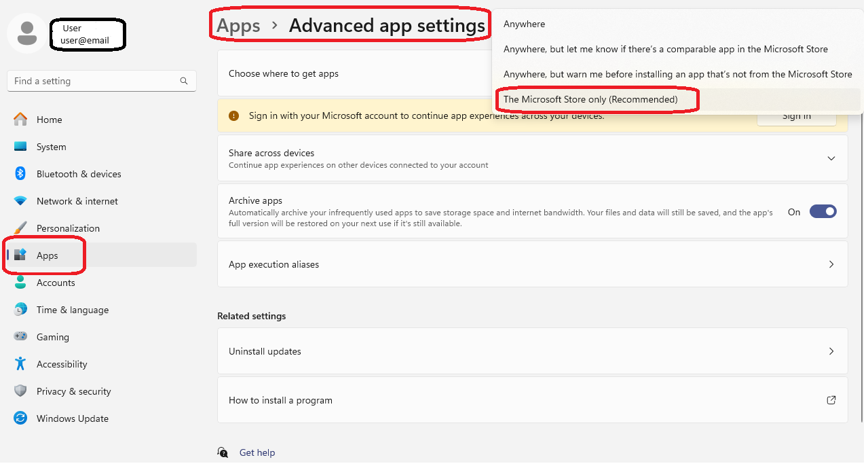This screenshot has width=868, height=466.
Task: Click the Bluetooth icon in sidebar
Action: click(x=20, y=174)
